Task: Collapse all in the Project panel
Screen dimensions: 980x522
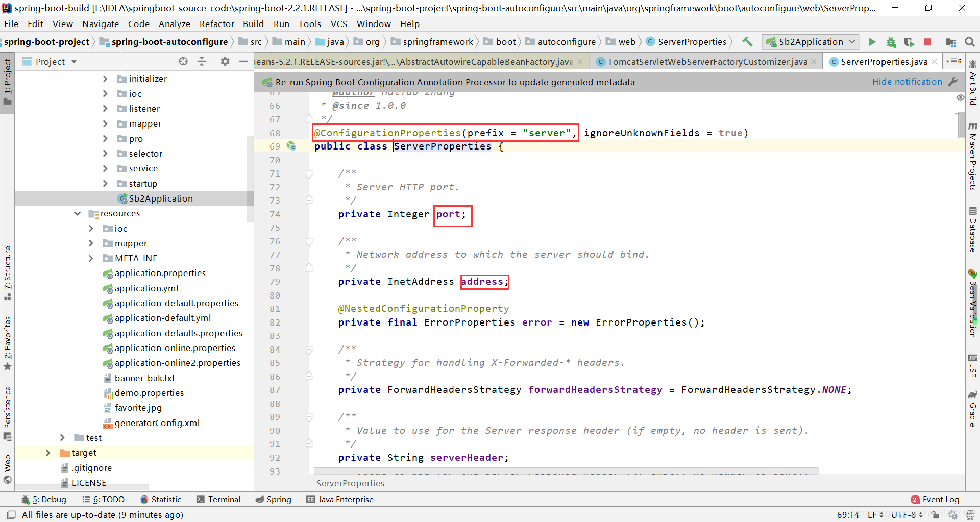Action: pos(202,61)
